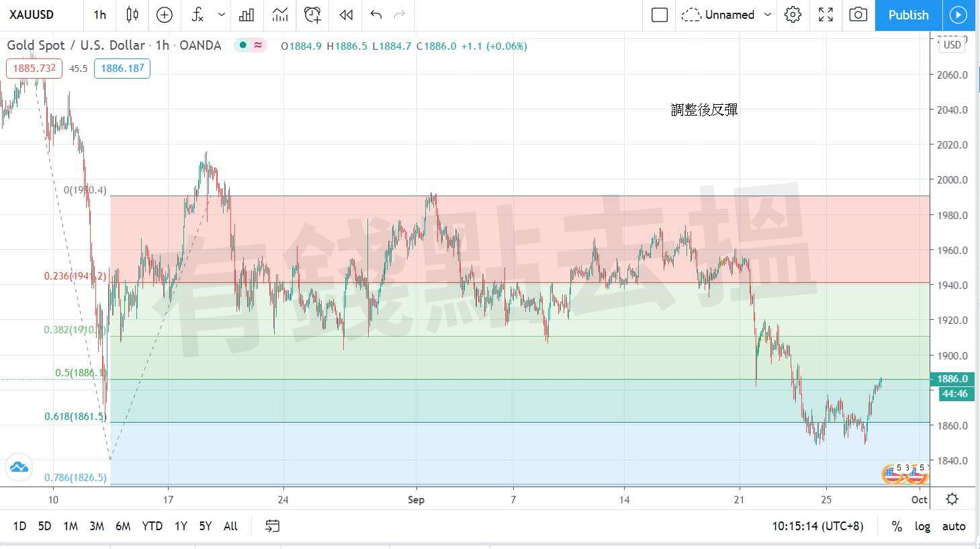Open the candlestick chart style selector
Viewport: 980px width, 549px height.
tap(132, 15)
